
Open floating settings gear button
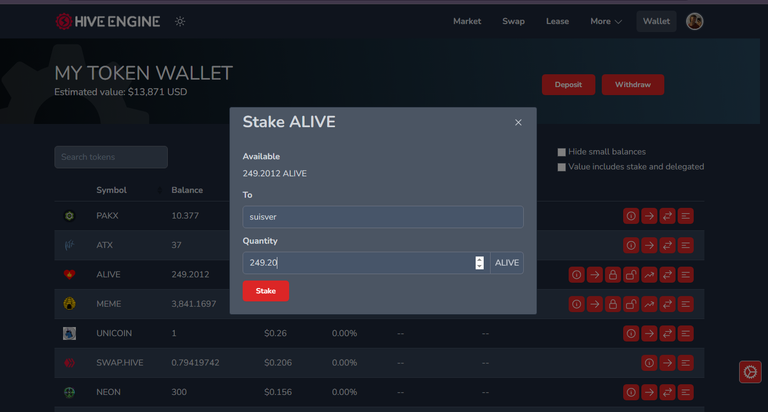coord(750,372)
